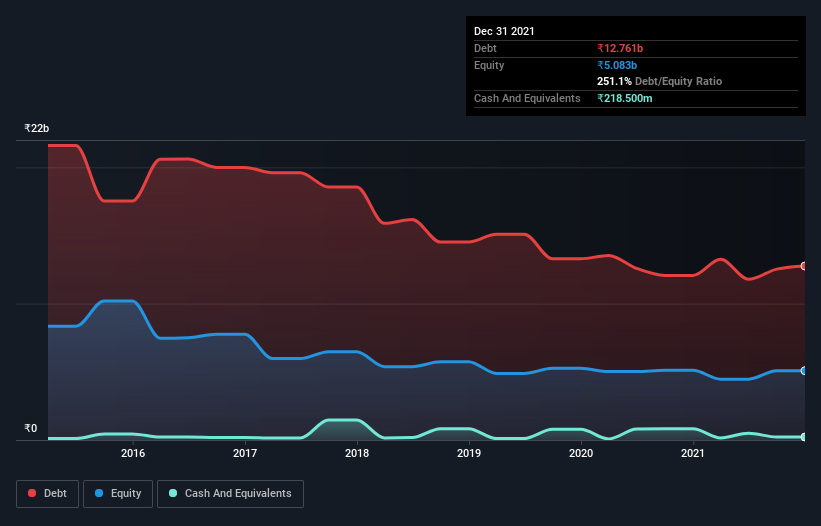The image size is (821, 526).
Task: Click the 2016 x-axis label
Action: pyautogui.click(x=133, y=453)
